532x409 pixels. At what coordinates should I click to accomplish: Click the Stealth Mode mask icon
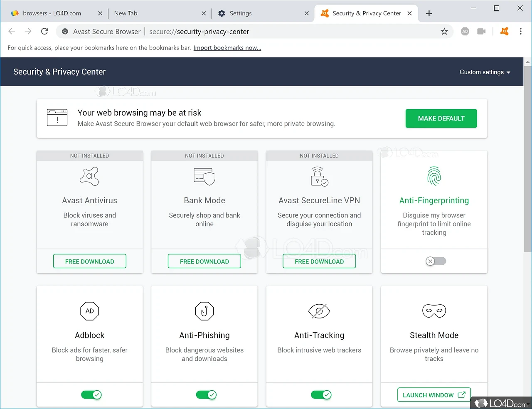434,311
